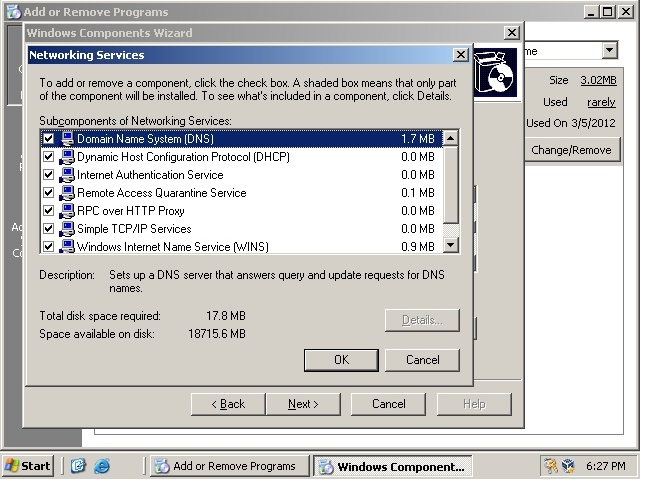The width and height of the screenshot is (652, 490).
Task: Click the 'rarely' usage link
Action: click(601, 102)
